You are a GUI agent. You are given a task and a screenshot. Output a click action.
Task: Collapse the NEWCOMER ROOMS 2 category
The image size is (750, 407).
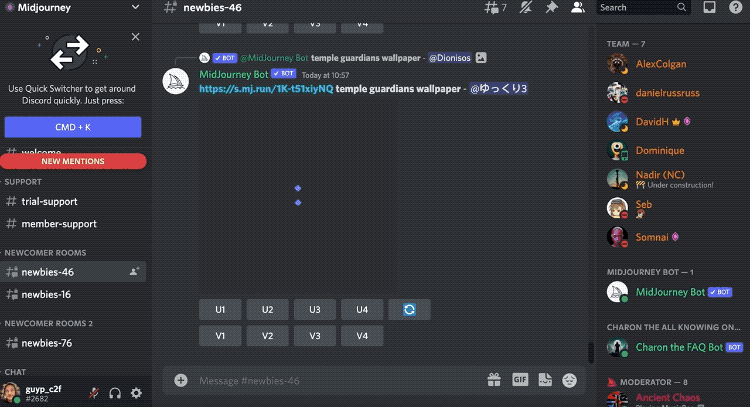tap(49, 323)
